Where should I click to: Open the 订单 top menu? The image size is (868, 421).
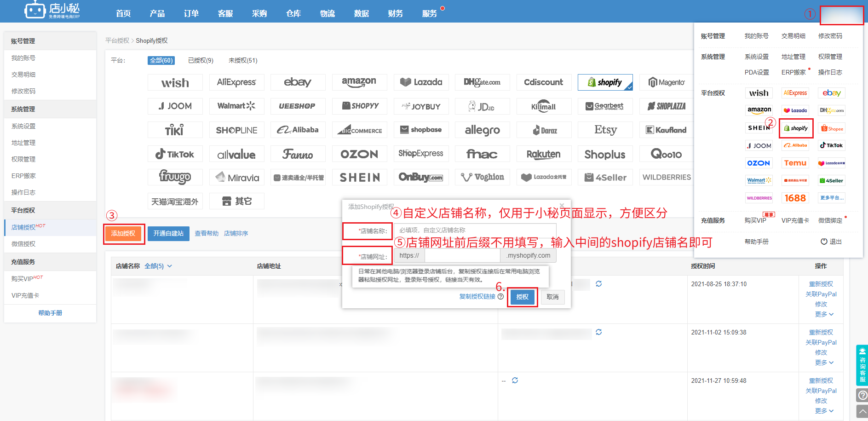191,13
